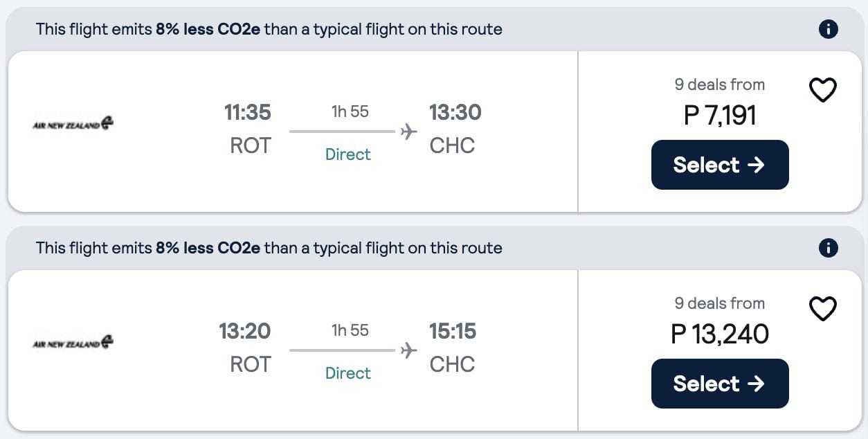
Task: Favorite the 13:20 ROT flight with heart icon
Action: pos(823,308)
